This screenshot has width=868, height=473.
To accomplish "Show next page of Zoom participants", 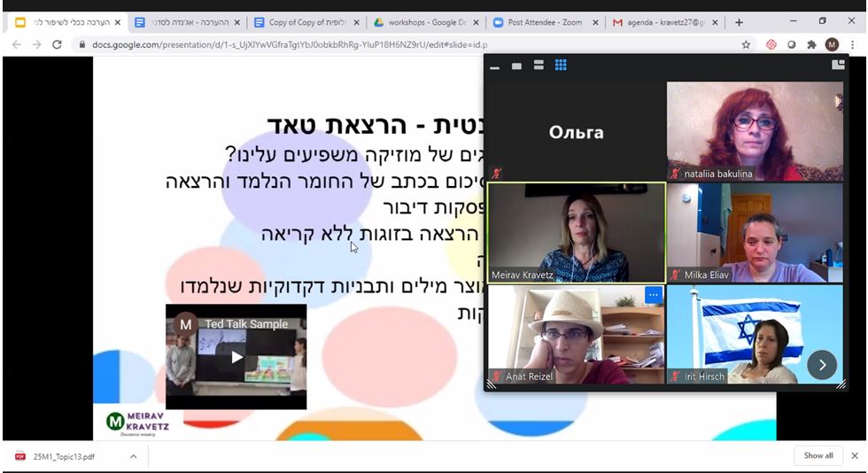I will pos(822,365).
